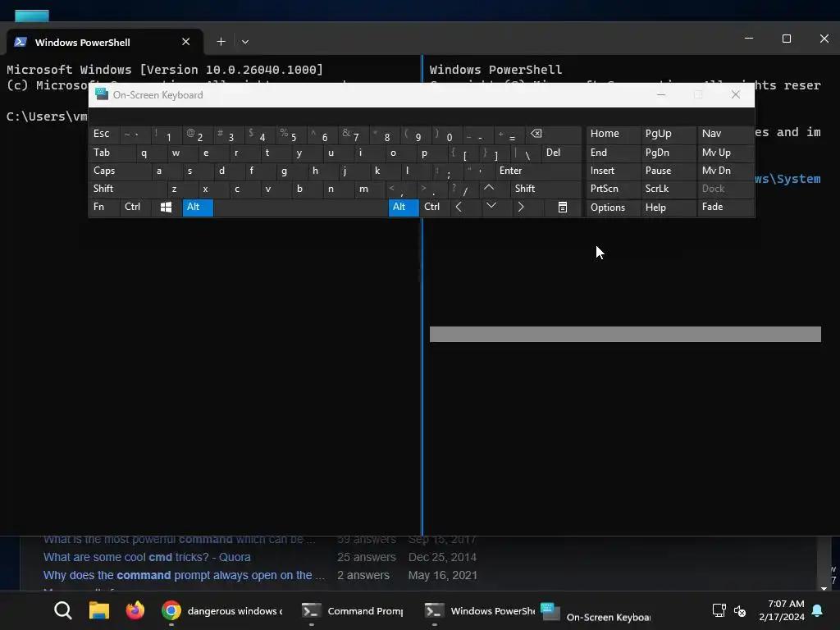Open 'What are some cool cmd tricks' link

click(x=147, y=557)
